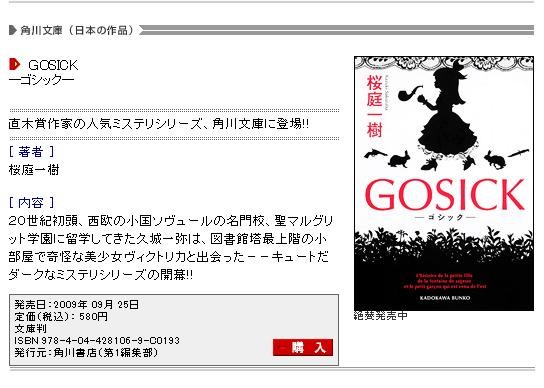Select the GOSICK title heading
Screen dimensions: 544x388
[x=53, y=65]
